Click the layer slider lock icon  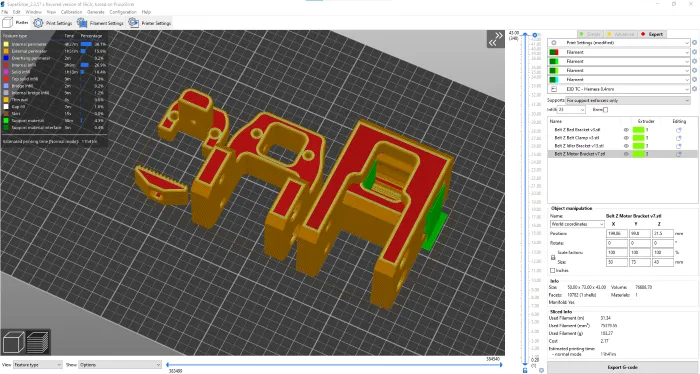(x=525, y=370)
